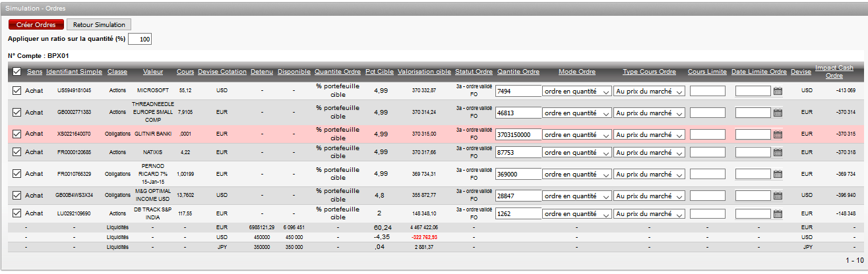Deselect the NATIXIS order checkbox

17,152
